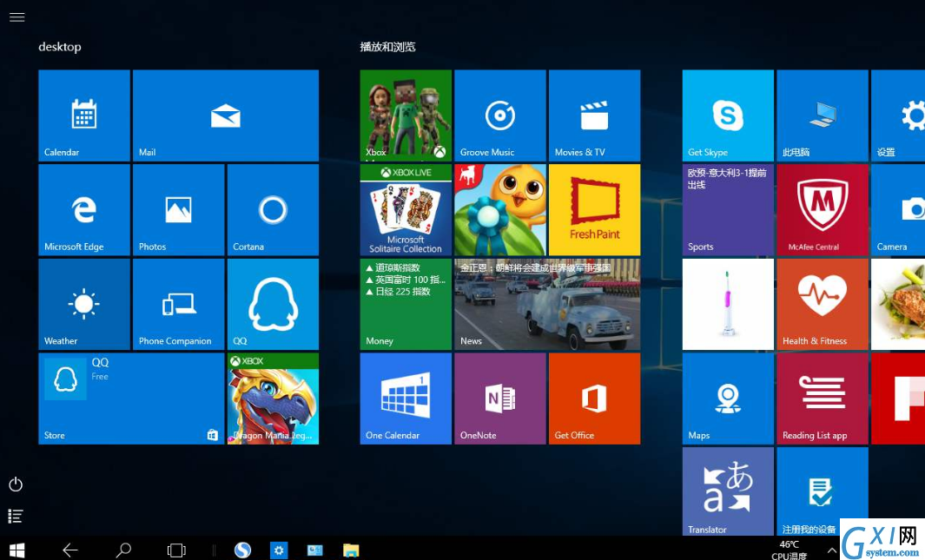Open the News tile with truck photo
Image resolution: width=925 pixels, height=560 pixels.
click(547, 304)
